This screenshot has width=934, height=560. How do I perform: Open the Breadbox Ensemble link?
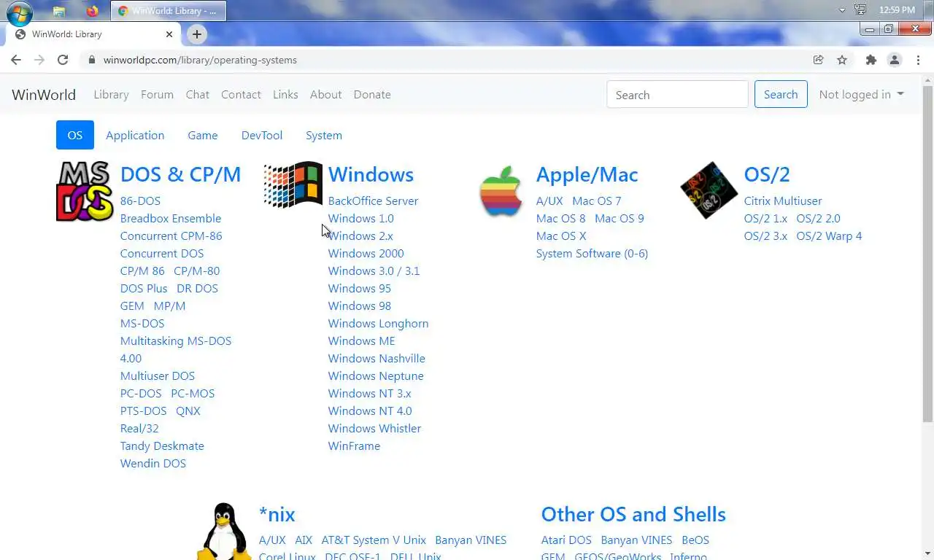[171, 218]
